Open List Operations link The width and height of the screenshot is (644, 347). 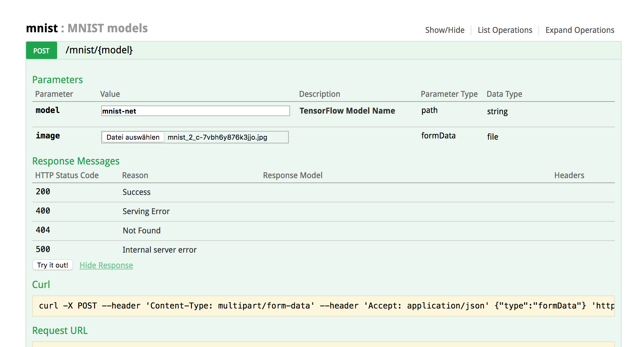505,30
